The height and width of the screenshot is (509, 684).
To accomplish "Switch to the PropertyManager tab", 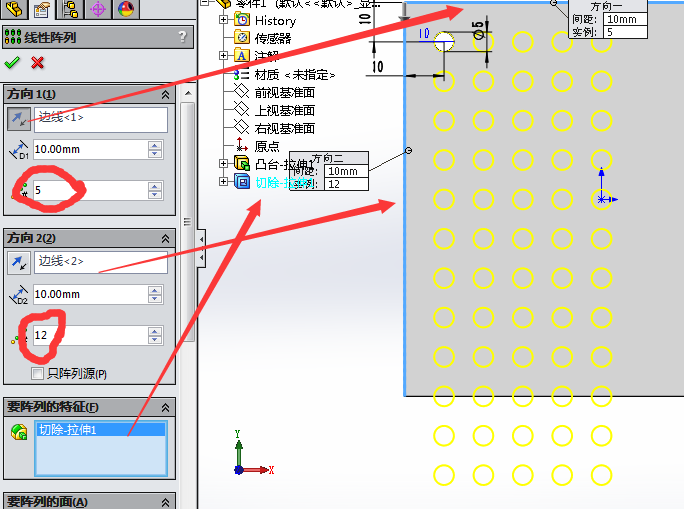I will point(41,9).
